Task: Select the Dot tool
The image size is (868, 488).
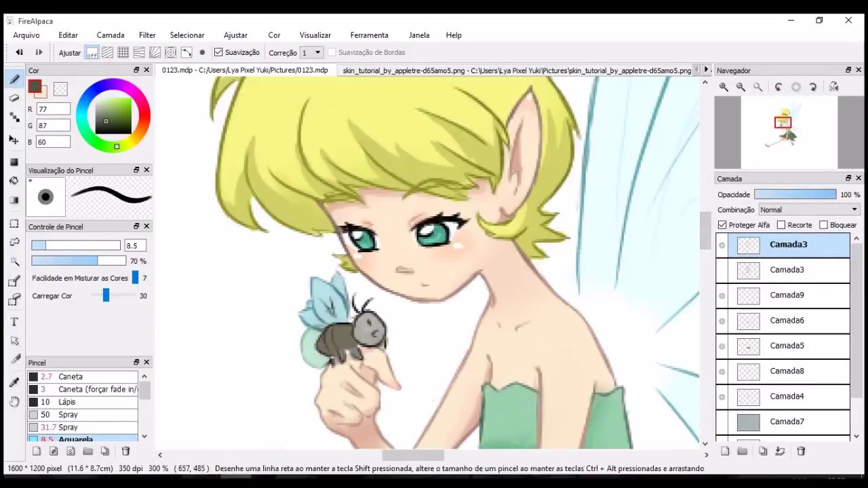Action: coord(14,117)
